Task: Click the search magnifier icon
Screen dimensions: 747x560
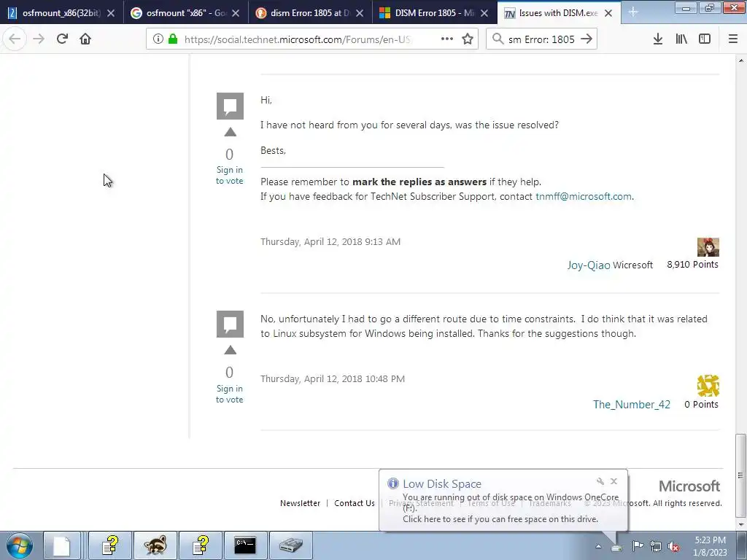Action: pyautogui.click(x=498, y=39)
